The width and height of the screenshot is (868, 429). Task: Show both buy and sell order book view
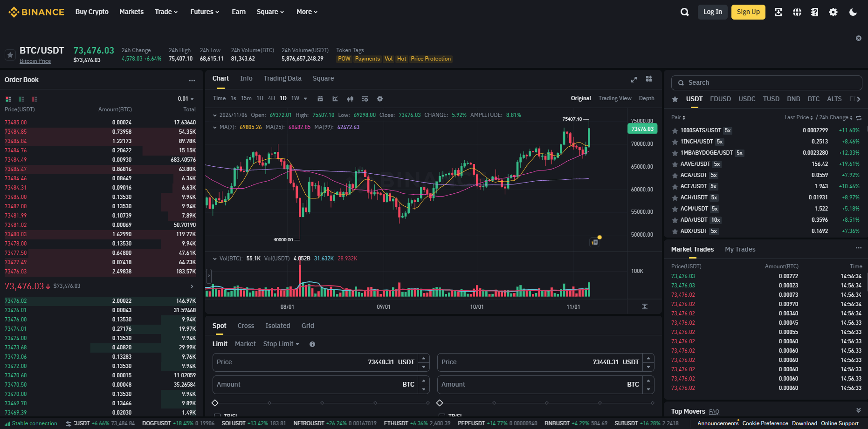click(8, 99)
